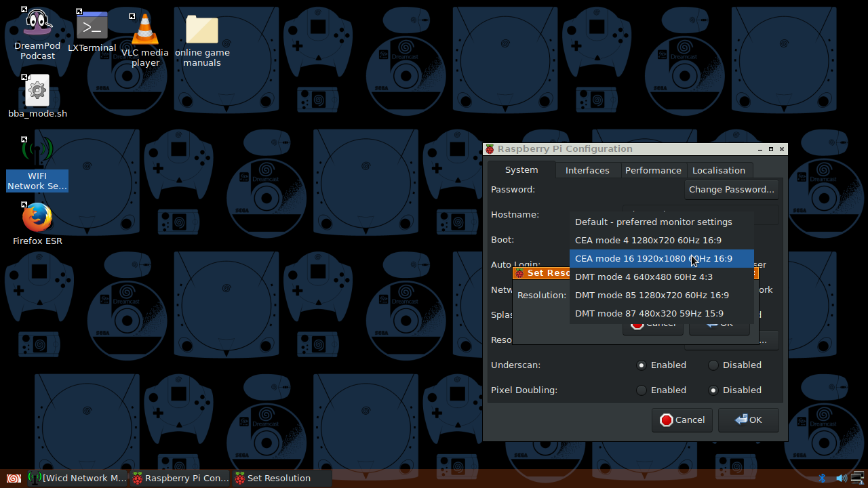Switch to Set Resolution taskbar entry
This screenshot has width=868, height=488.
282,478
